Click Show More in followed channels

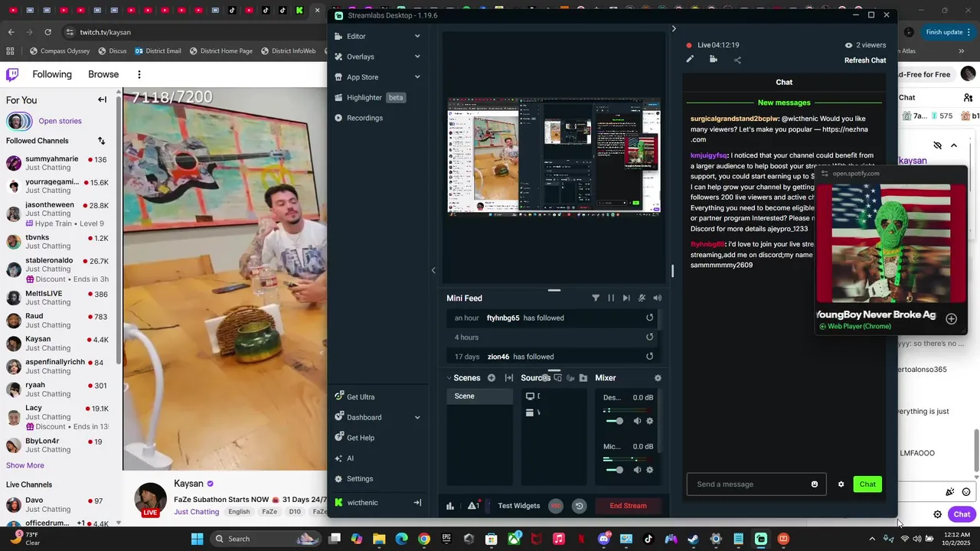click(x=25, y=465)
